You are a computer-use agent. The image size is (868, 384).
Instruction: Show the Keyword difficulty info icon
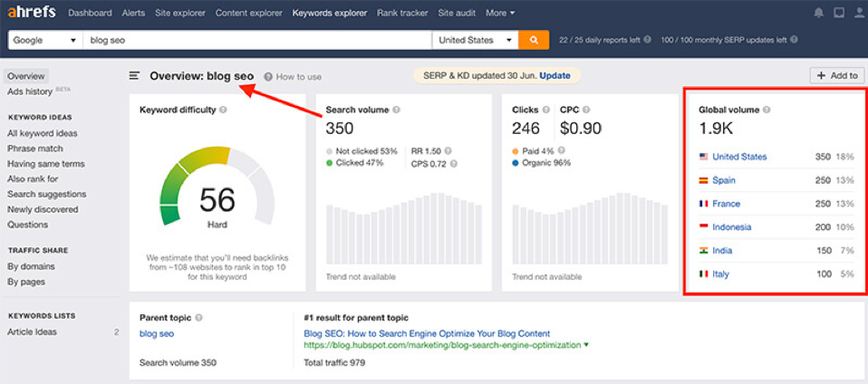pyautogui.click(x=223, y=110)
